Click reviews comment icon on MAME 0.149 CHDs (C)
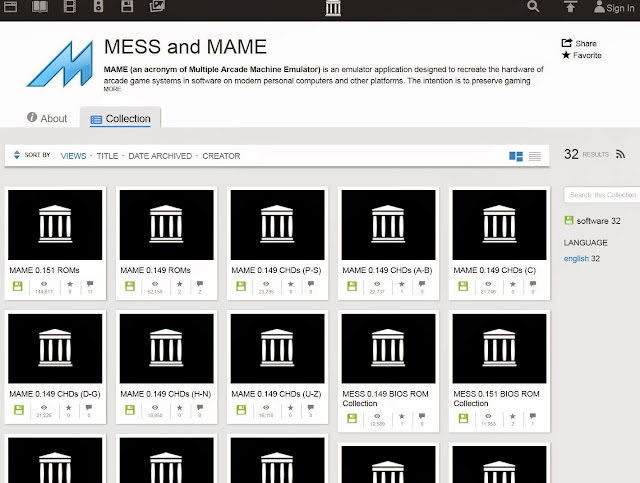The image size is (640, 483). [x=533, y=284]
